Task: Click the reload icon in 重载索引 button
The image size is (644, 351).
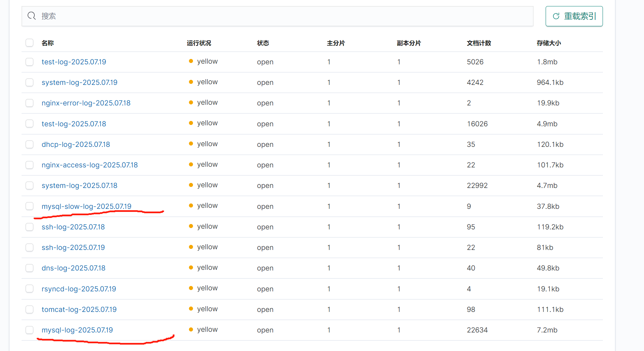Action: (x=556, y=16)
